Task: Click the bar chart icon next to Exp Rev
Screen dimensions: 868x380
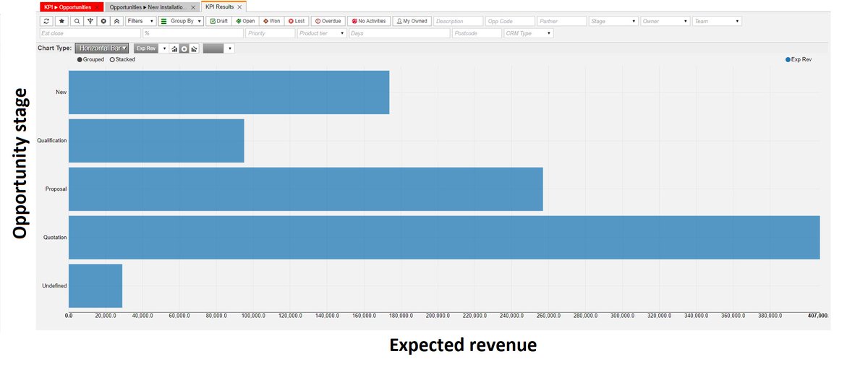Action: [174, 48]
